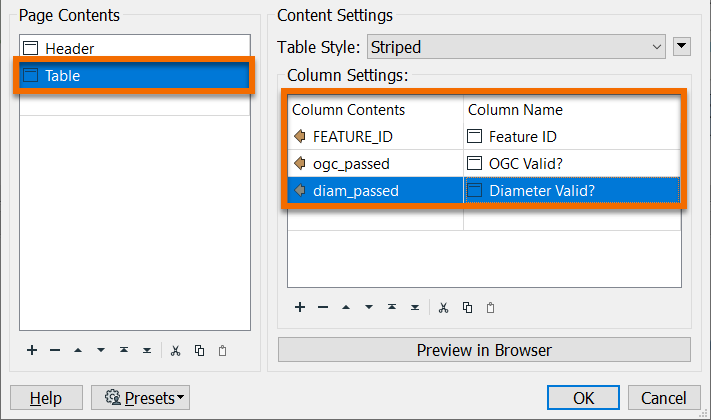Move selected column up one row
Image resolution: width=711 pixels, height=420 pixels.
coord(346,308)
